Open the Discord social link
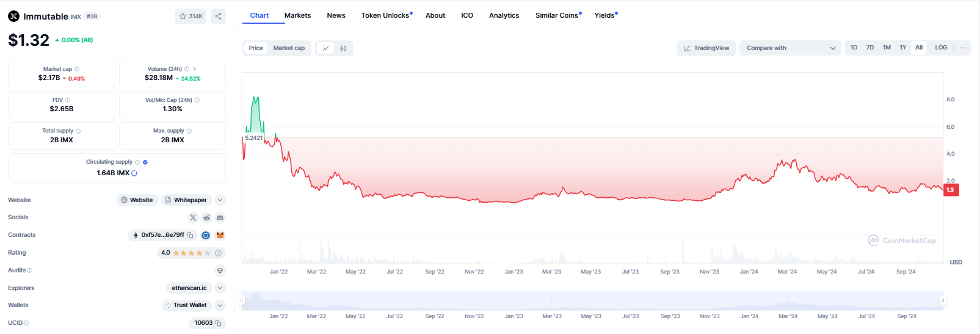 click(220, 217)
